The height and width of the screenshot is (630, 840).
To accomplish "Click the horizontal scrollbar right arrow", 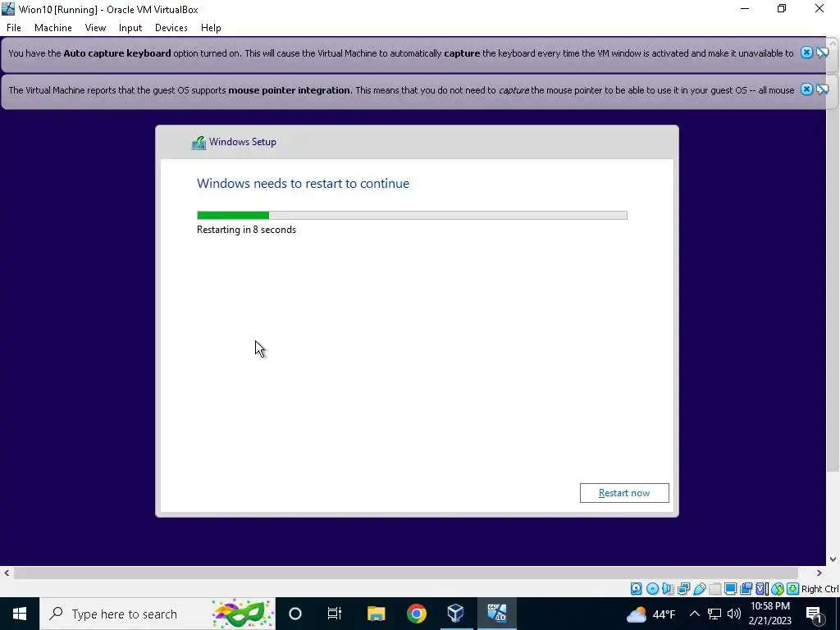I will [x=819, y=573].
